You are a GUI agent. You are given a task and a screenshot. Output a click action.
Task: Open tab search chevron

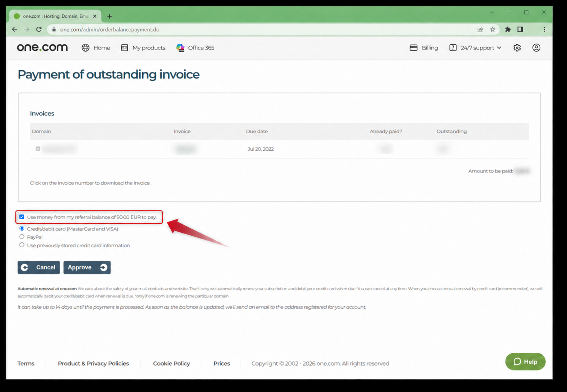491,12
